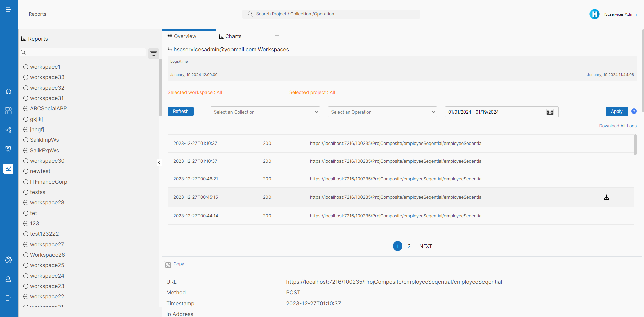Click the Download All Logs link
Screen dimensions: 644x317
point(617,126)
